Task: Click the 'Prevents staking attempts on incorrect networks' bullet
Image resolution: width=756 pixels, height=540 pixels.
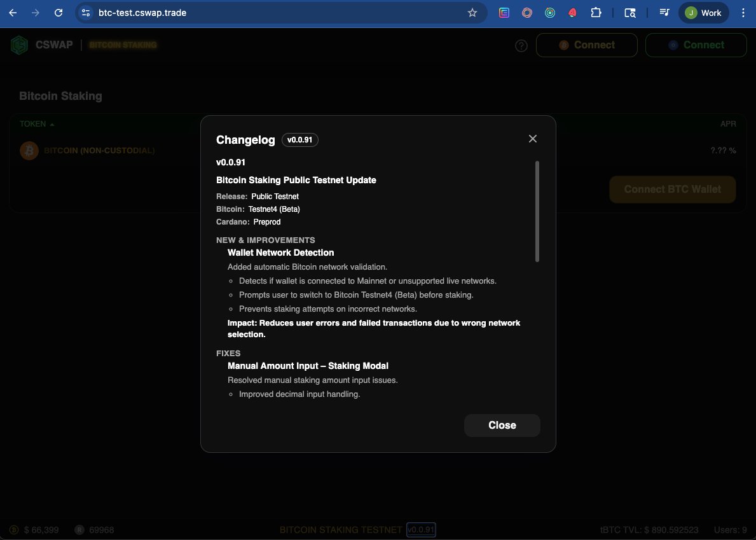Action: click(328, 309)
